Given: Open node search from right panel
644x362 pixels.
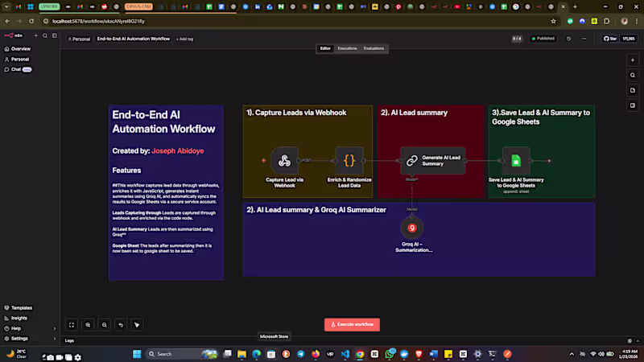Looking at the screenshot, I should (x=633, y=75).
